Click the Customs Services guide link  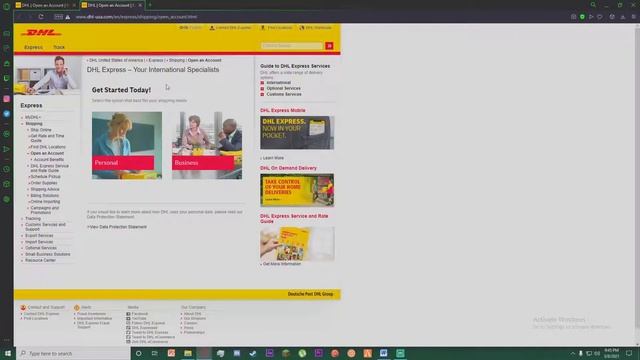click(x=284, y=94)
